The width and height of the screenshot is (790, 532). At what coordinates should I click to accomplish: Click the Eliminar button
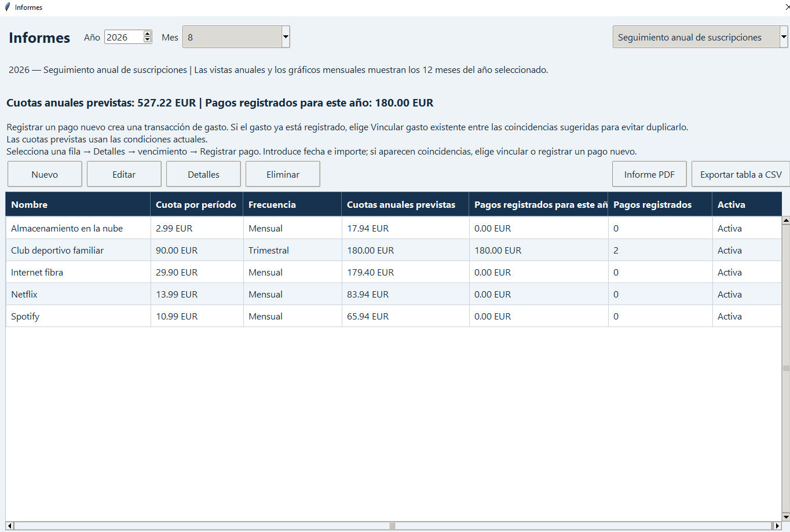tap(283, 174)
